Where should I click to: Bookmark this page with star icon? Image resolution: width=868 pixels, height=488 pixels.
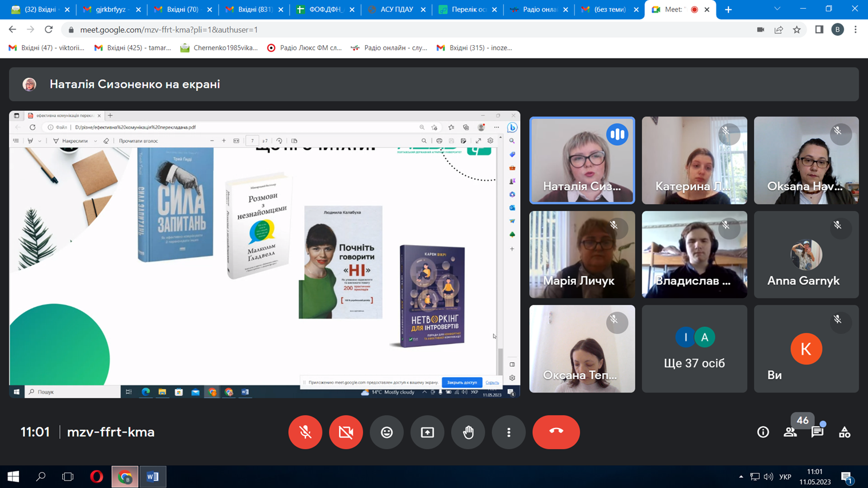point(797,30)
